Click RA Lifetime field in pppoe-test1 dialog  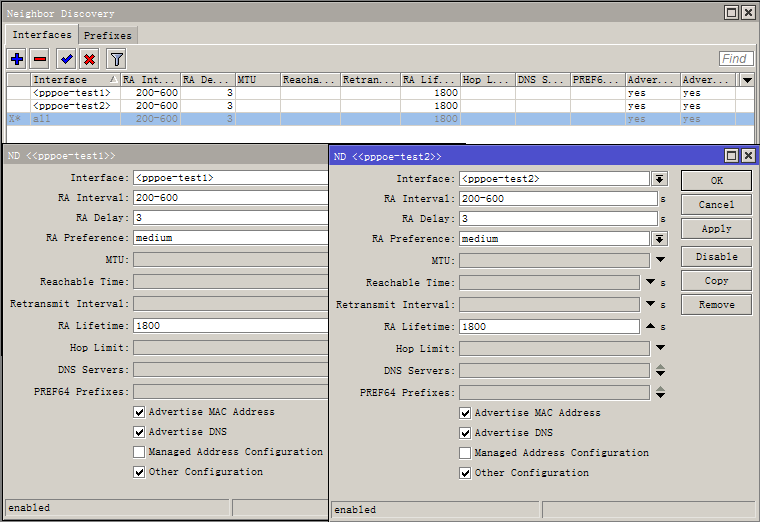(x=231, y=326)
